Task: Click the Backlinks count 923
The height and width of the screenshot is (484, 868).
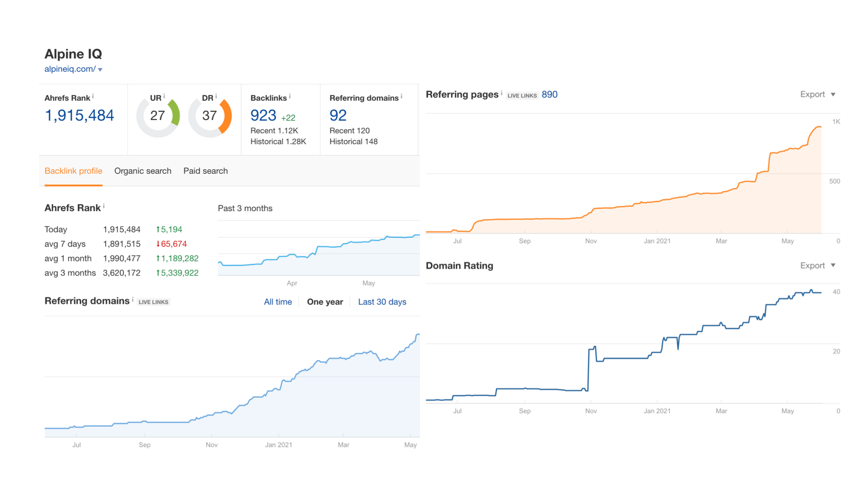Action: point(263,115)
